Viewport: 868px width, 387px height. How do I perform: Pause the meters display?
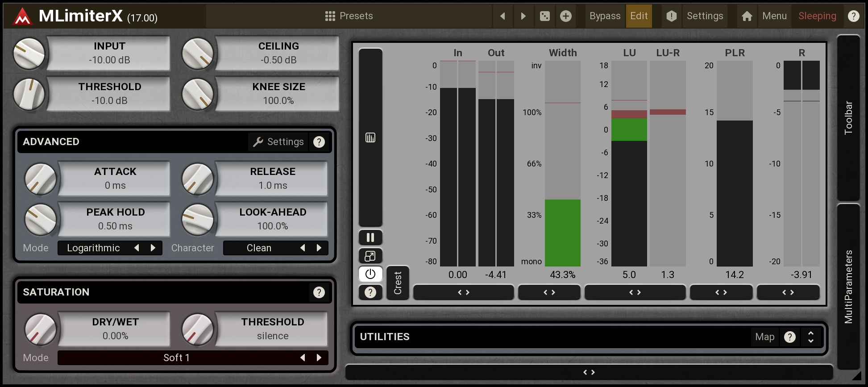tap(370, 237)
